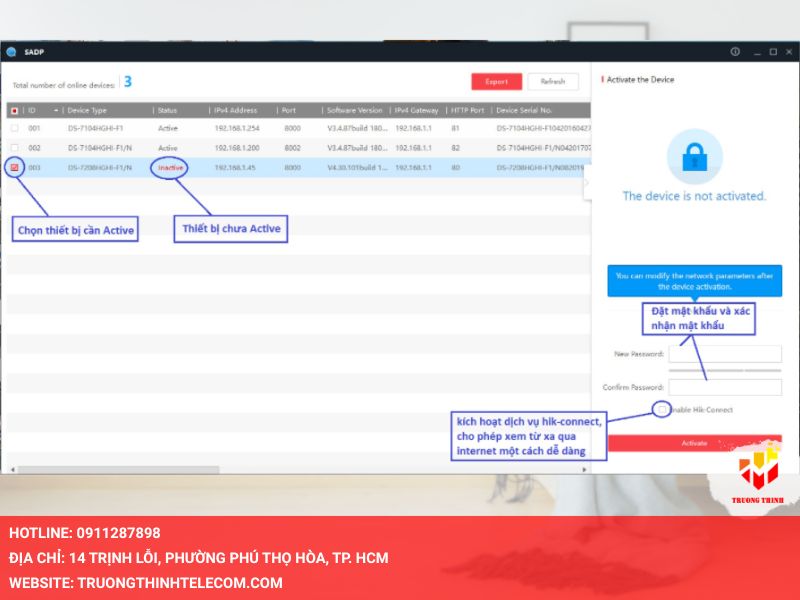Screen dimensions: 800x600
Task: Sort by Software Version column header
Action: pos(355,110)
